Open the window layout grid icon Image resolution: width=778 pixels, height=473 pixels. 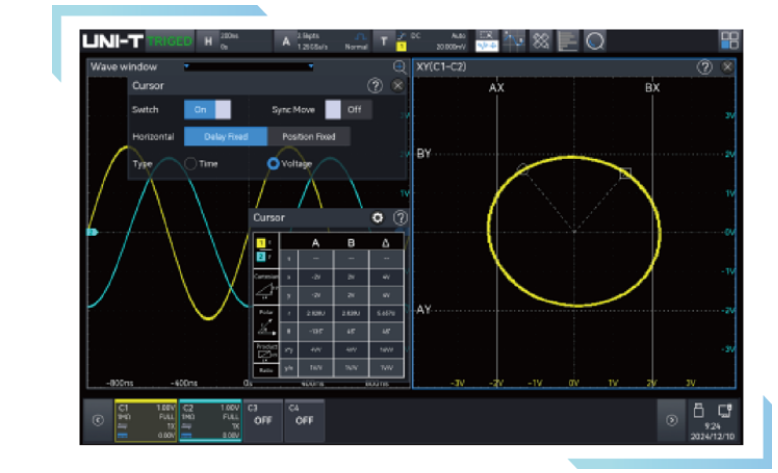tap(730, 40)
